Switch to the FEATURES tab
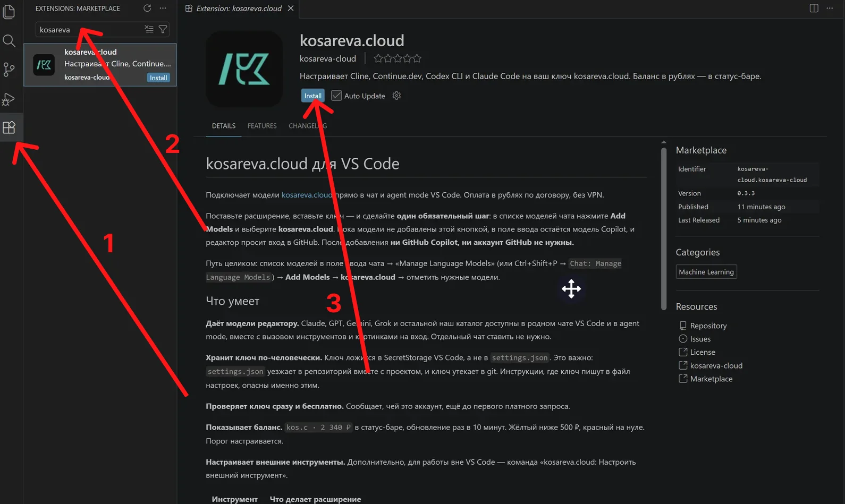 262,126
